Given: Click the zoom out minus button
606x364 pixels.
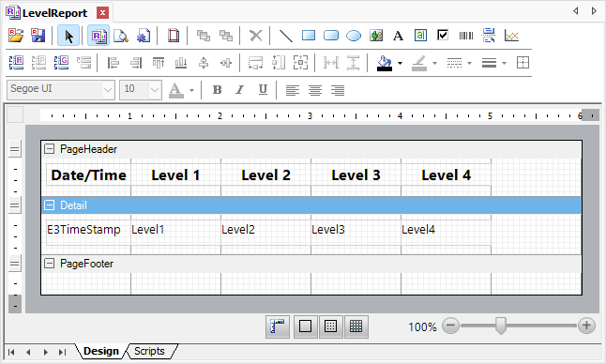Looking at the screenshot, I should (x=450, y=326).
